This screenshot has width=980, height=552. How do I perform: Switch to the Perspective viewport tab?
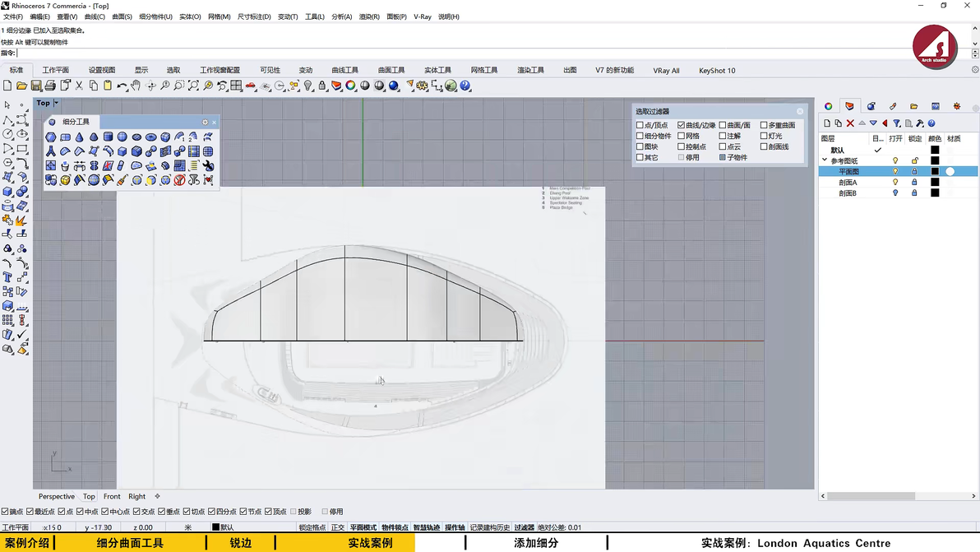(56, 496)
